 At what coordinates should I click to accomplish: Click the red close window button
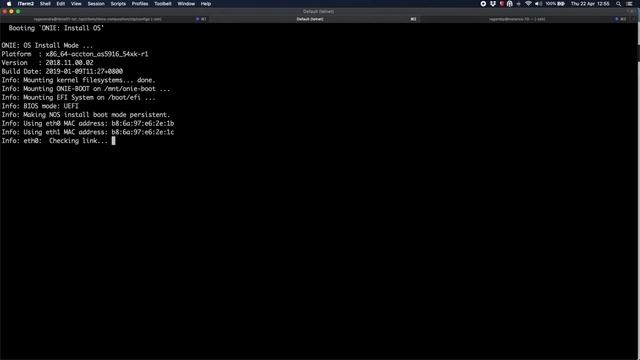point(4,11)
